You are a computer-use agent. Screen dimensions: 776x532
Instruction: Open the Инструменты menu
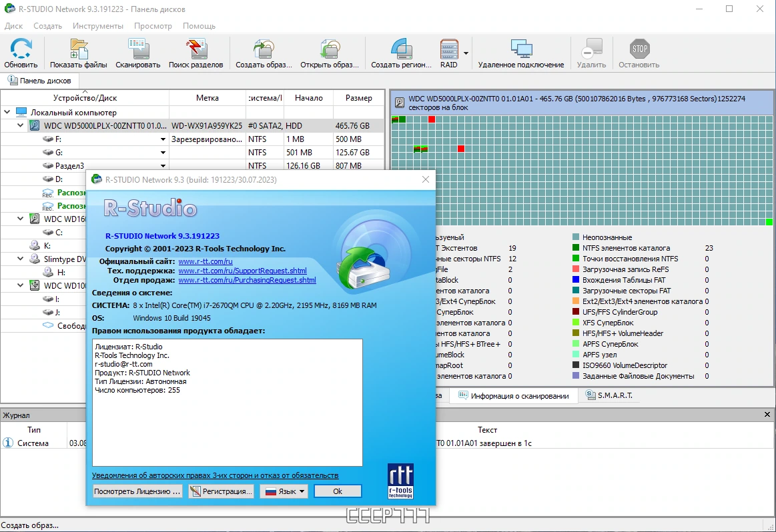pyautogui.click(x=98, y=26)
